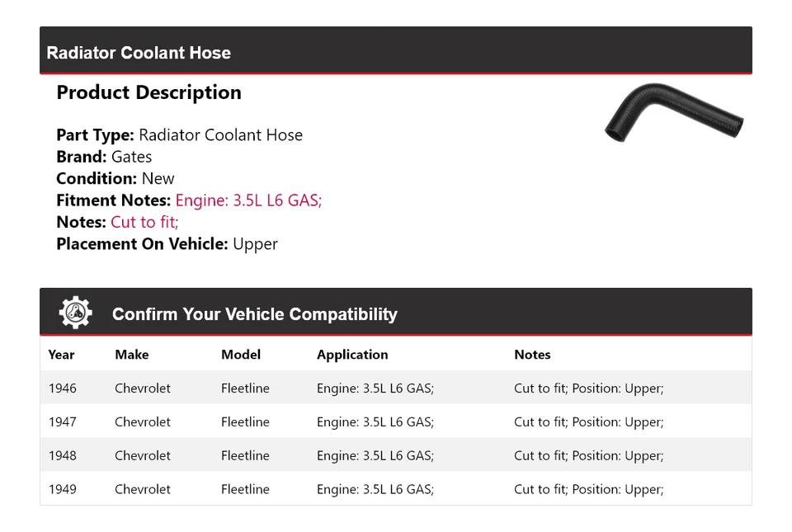This screenshot has height=532, width=792.
Task: Select the 1949 table row year
Action: pos(62,489)
